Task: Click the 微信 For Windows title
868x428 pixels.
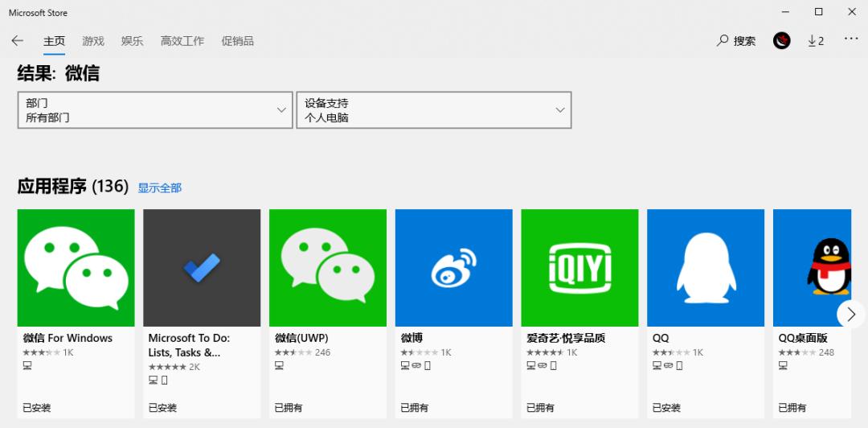Action: 68,338
